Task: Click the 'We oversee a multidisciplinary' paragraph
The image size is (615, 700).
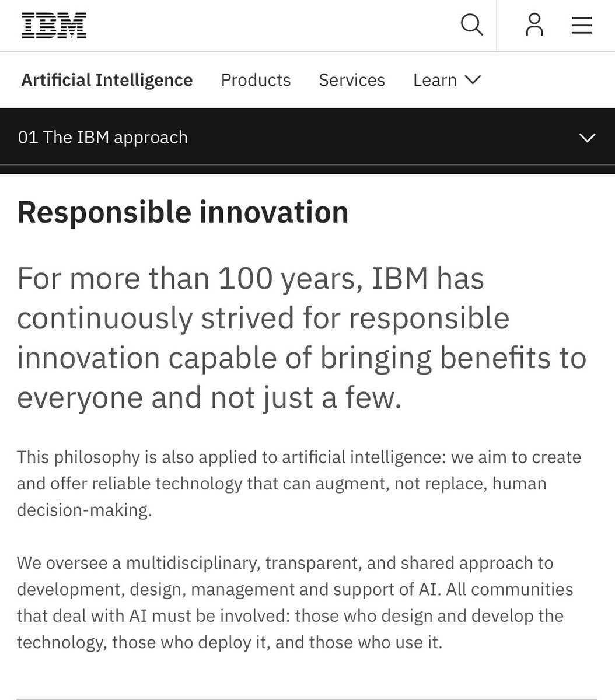Action: pyautogui.click(x=295, y=603)
